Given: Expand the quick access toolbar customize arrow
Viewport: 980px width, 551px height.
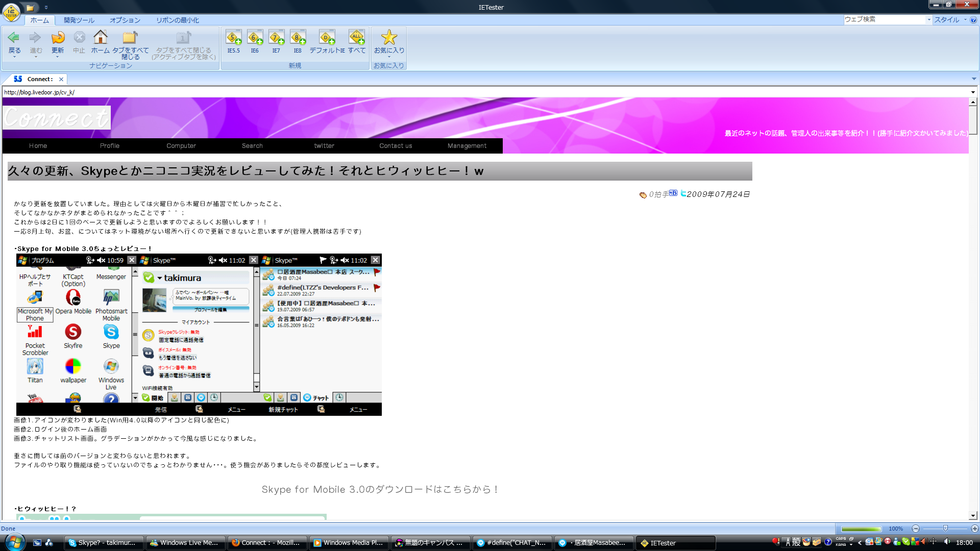Looking at the screenshot, I should click(x=46, y=8).
